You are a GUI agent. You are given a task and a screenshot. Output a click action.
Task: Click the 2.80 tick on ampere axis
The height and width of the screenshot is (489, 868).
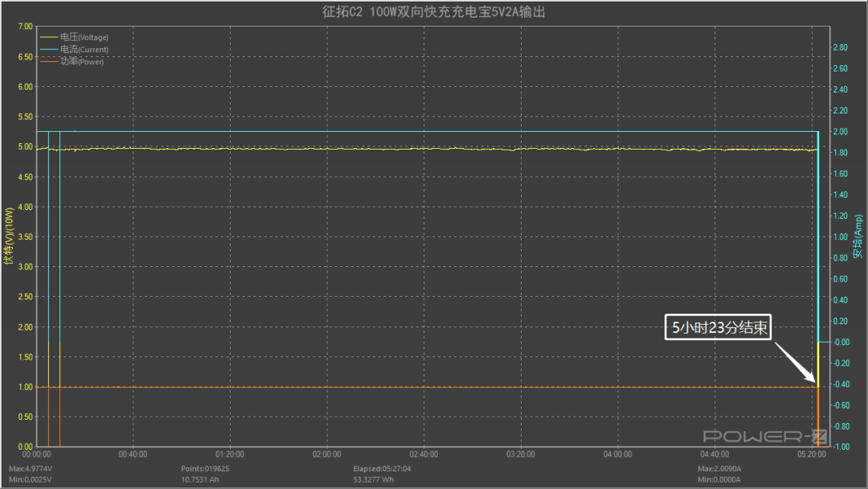pyautogui.click(x=841, y=47)
